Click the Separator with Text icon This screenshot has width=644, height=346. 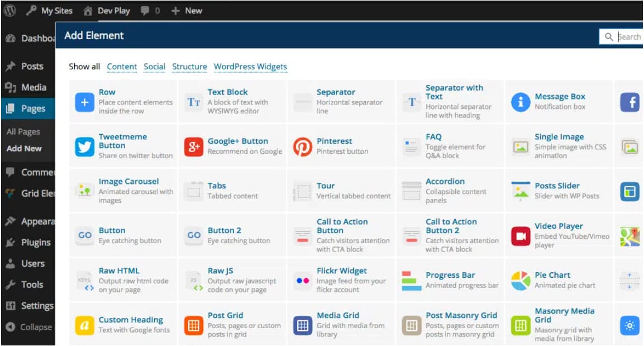point(412,102)
